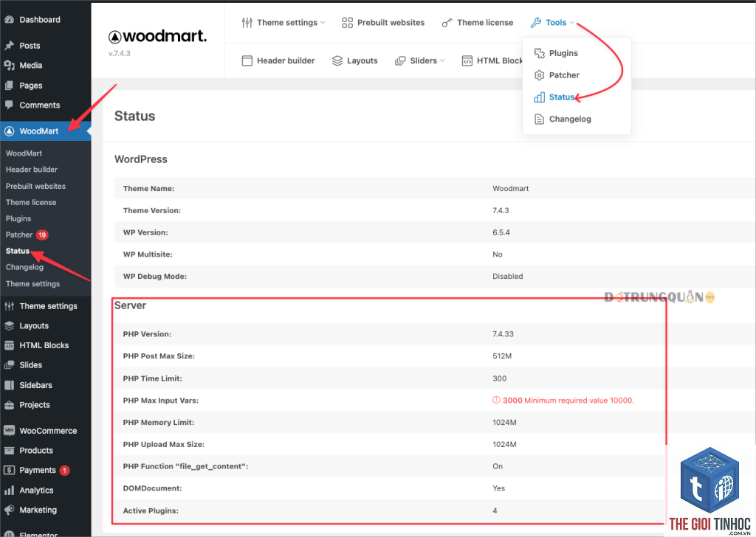756x537 pixels.
Task: Click the HTML Block code icon in top bar
Action: (467, 60)
